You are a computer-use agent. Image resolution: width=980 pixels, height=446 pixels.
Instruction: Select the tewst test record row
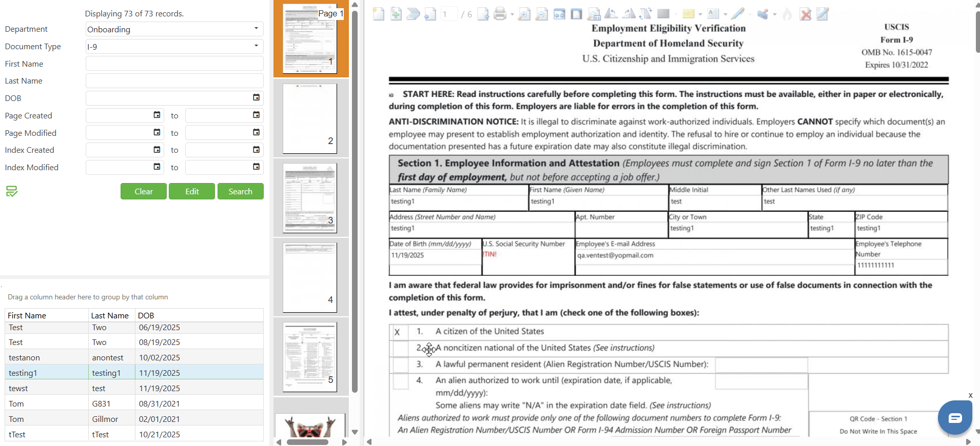(x=134, y=388)
